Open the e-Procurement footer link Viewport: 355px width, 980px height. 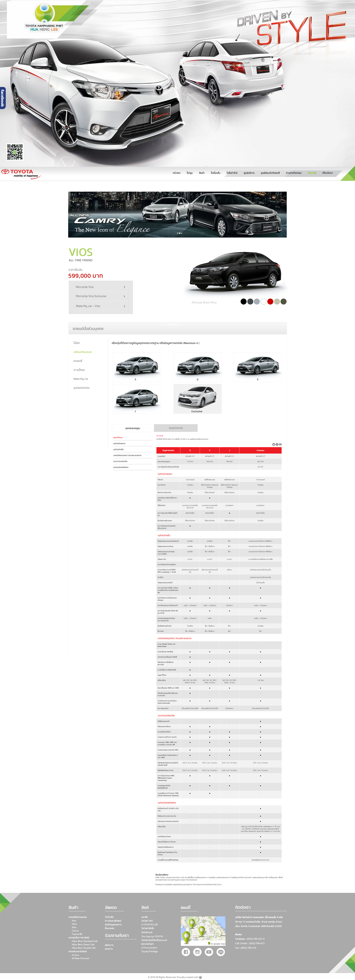(x=149, y=948)
